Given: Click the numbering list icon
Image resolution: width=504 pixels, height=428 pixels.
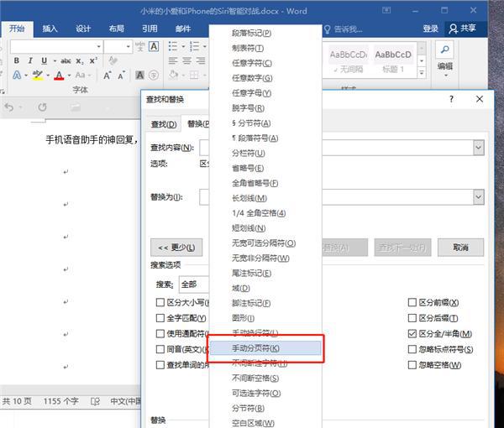Looking at the screenshot, I should 194,46.
